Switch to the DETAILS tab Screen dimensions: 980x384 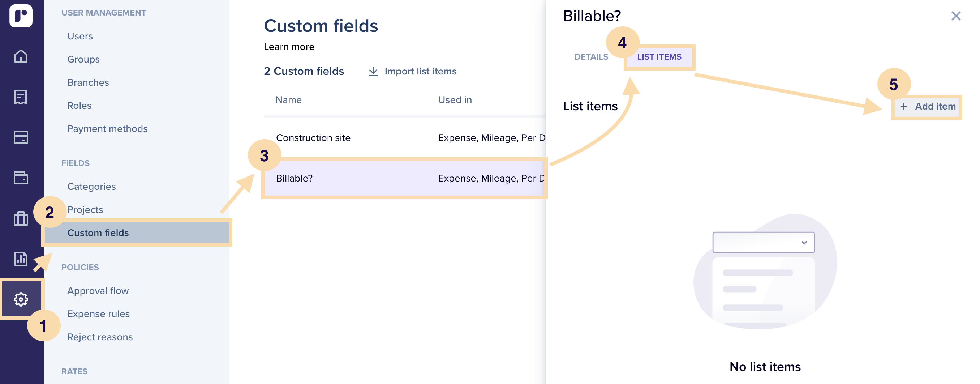(x=591, y=57)
